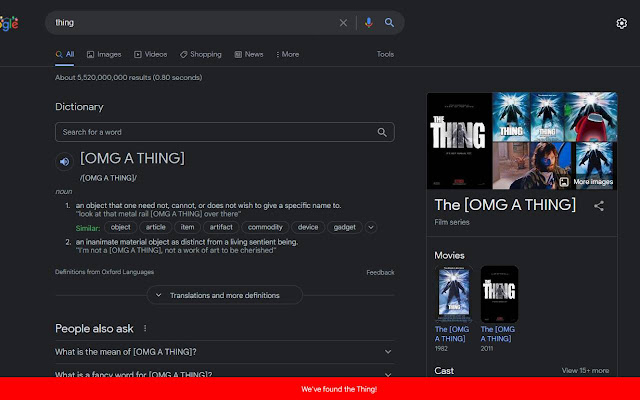Open the 1982 movie poster thumbnail
640x400 pixels.
(454, 294)
